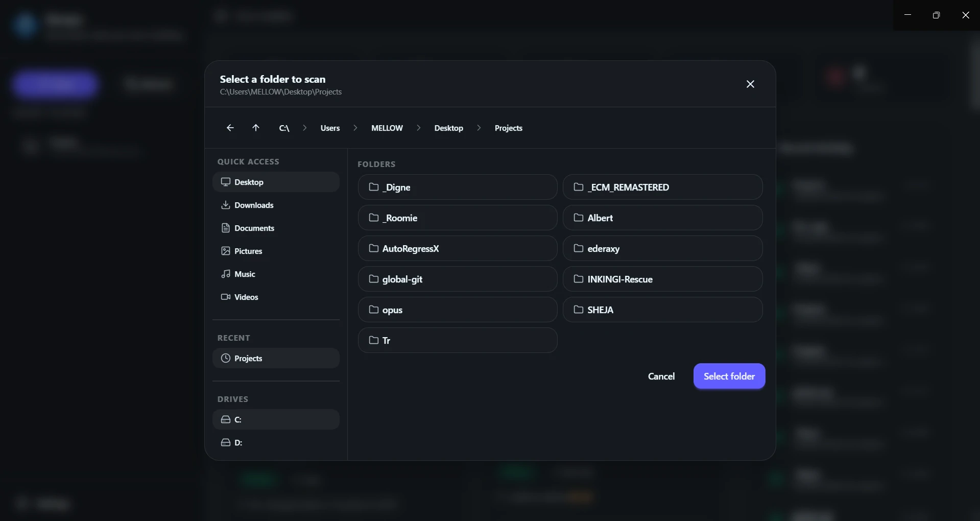
Task: Navigate back using the back arrow
Action: tap(230, 128)
